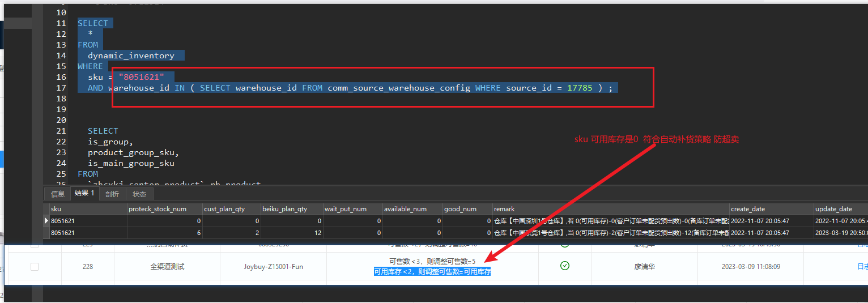Viewport: 868px width, 303px height.
Task: Click the ID number 228
Action: coord(87,266)
